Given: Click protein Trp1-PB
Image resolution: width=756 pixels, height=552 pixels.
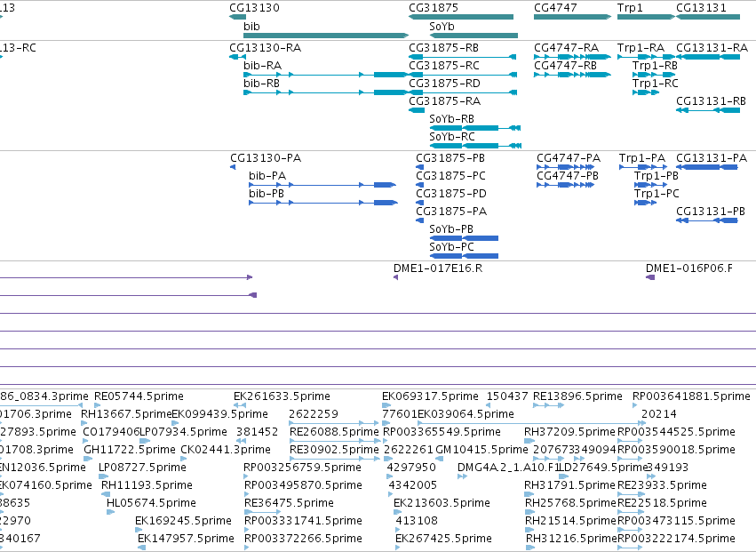Looking at the screenshot, I should tap(651, 185).
